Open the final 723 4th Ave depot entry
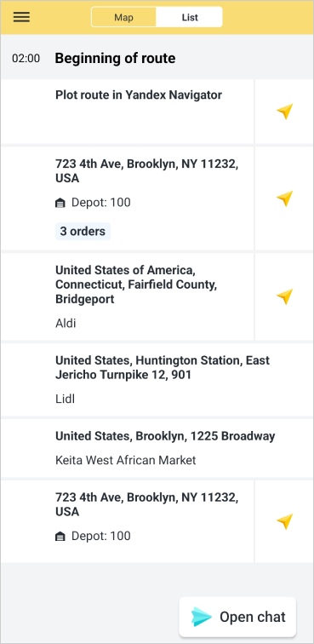The image size is (314, 644). pos(128,521)
